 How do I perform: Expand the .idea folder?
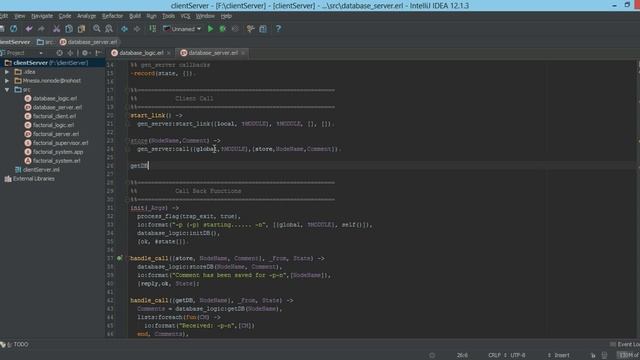click(7, 72)
